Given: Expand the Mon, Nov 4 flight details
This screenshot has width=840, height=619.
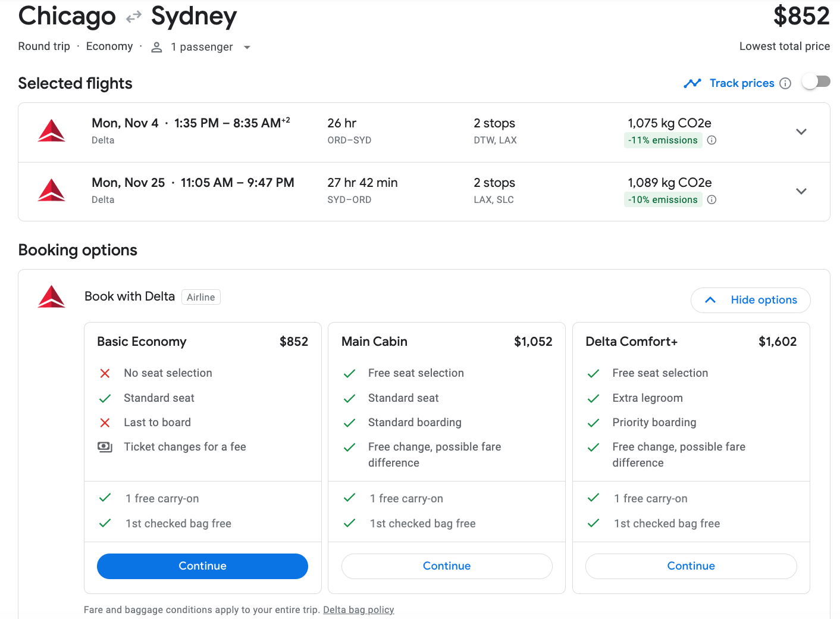Looking at the screenshot, I should pos(801,132).
